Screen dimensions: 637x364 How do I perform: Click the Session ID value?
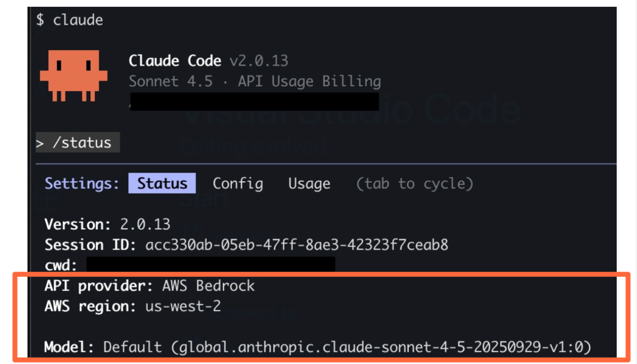pos(297,245)
